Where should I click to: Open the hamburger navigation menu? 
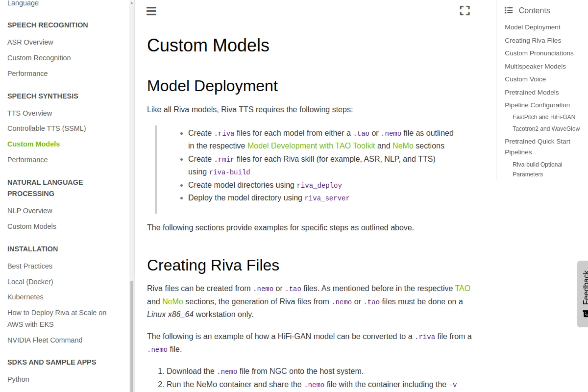click(151, 11)
